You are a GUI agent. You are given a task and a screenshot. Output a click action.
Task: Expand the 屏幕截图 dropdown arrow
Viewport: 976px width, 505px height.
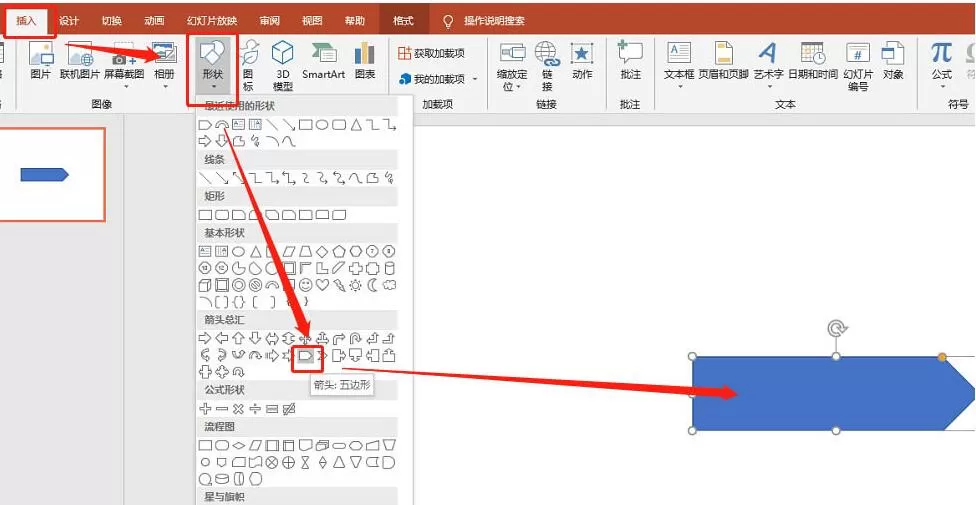pos(124,87)
